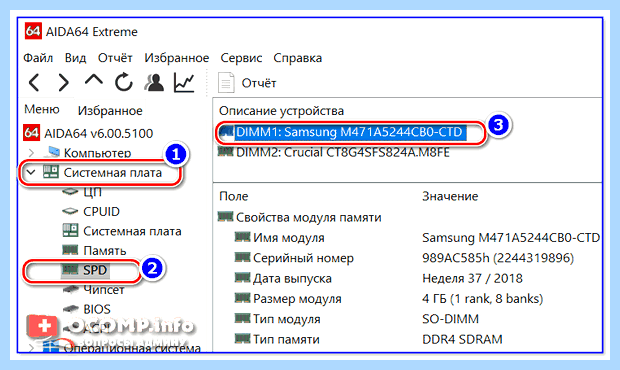Viewport: 620px width, 370px height.
Task: Select the CPUID tree item
Action: (101, 211)
